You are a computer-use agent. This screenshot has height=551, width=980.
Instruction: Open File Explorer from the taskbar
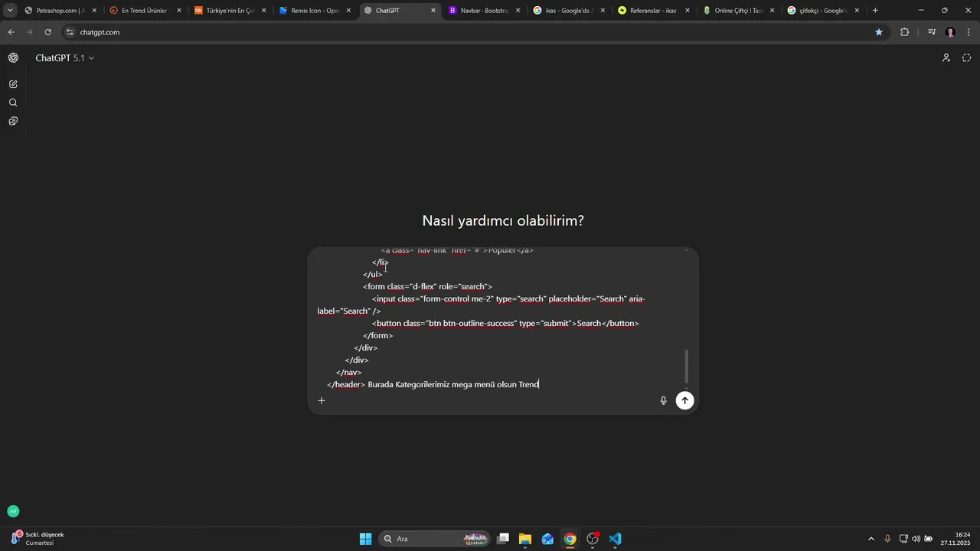(525, 539)
